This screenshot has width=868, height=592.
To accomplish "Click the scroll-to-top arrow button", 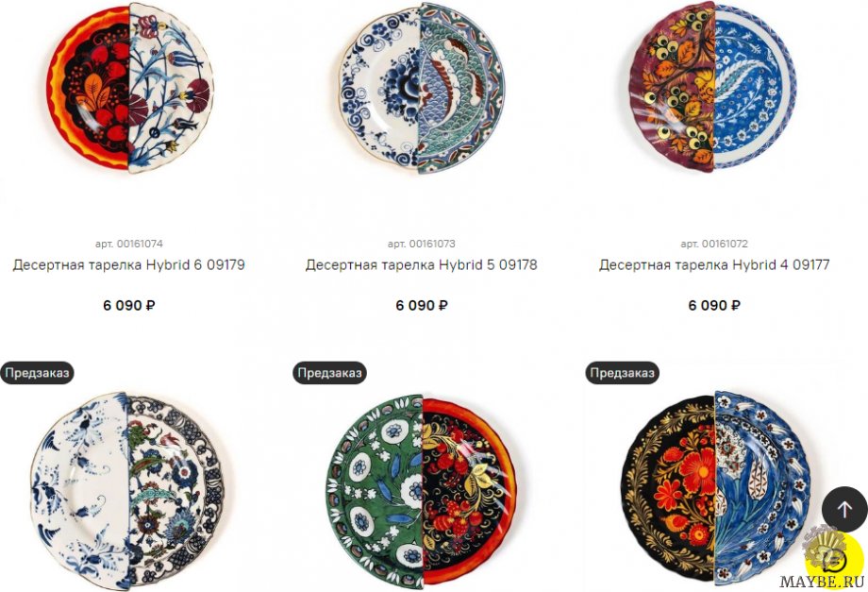I will point(844,510).
